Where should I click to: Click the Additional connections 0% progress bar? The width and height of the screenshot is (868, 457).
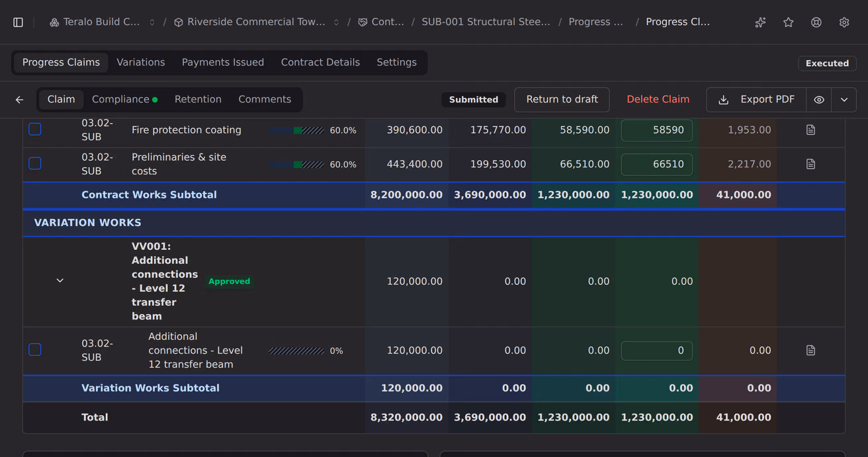[x=297, y=351]
